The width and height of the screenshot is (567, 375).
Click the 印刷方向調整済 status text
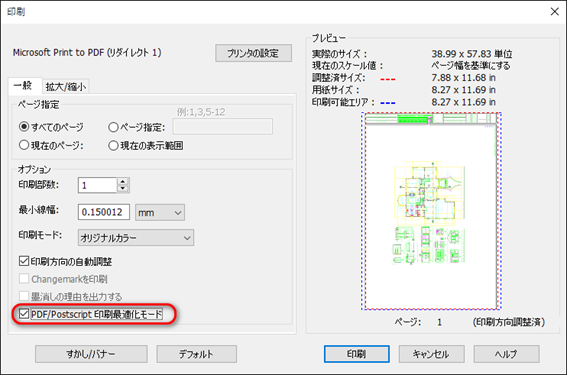508,322
